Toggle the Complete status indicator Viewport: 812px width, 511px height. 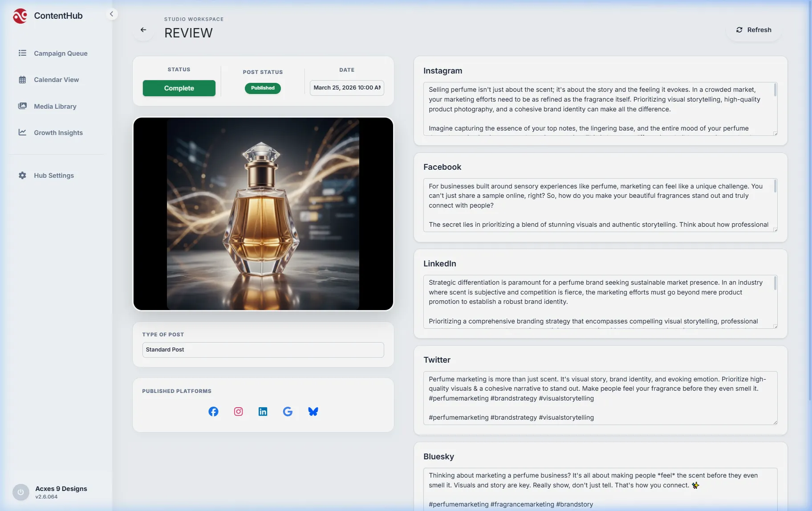tap(179, 88)
